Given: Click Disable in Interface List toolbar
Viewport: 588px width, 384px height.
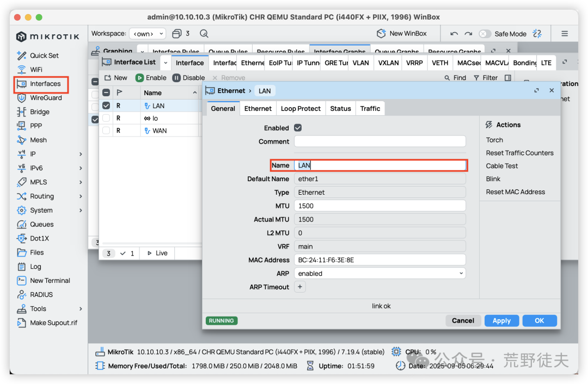Looking at the screenshot, I should click(x=188, y=78).
